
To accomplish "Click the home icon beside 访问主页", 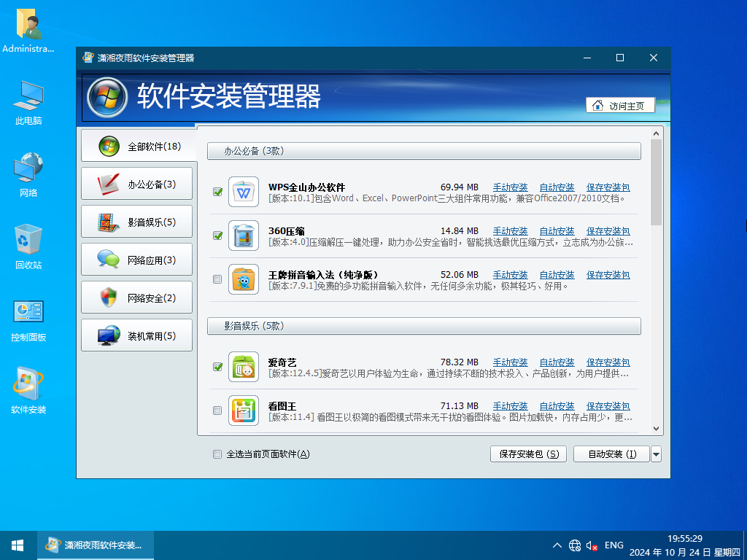I will pyautogui.click(x=597, y=105).
